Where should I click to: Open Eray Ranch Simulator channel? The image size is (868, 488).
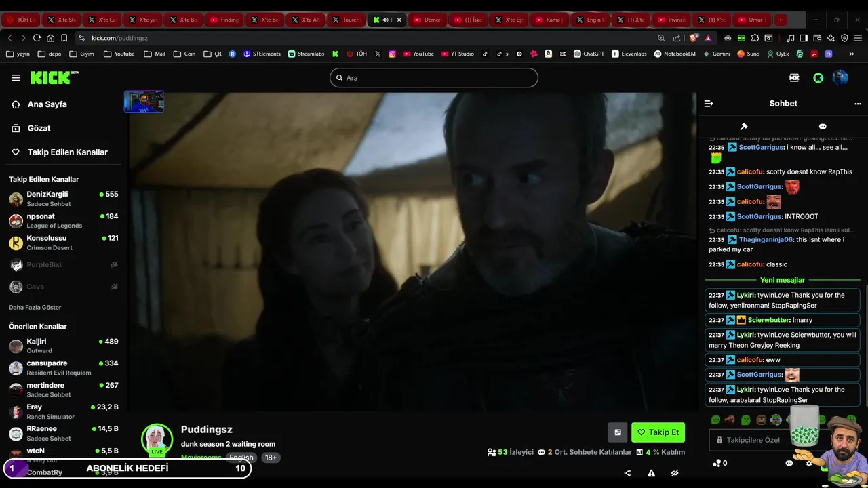(x=64, y=411)
